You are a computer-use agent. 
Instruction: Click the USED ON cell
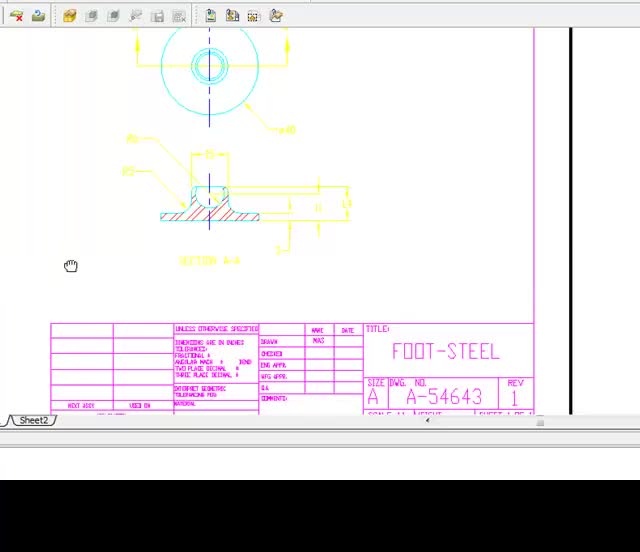click(140, 405)
